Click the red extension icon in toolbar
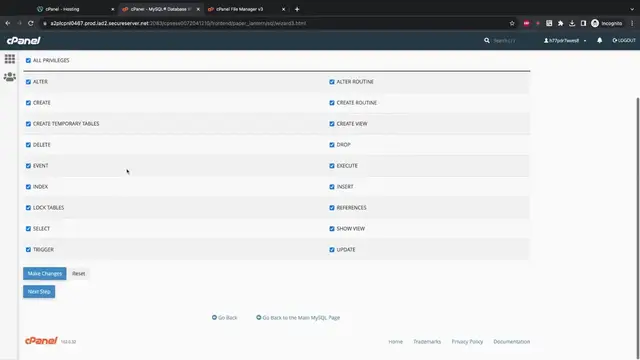The height and width of the screenshot is (360, 640). 527,23
